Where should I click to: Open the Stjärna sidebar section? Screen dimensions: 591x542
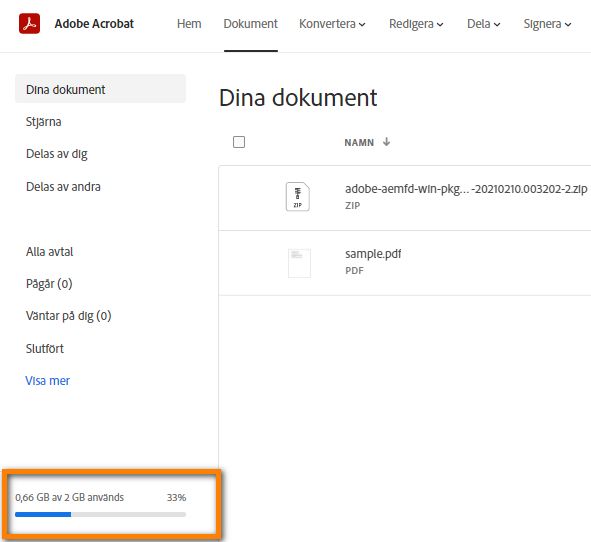pyautogui.click(x=43, y=122)
